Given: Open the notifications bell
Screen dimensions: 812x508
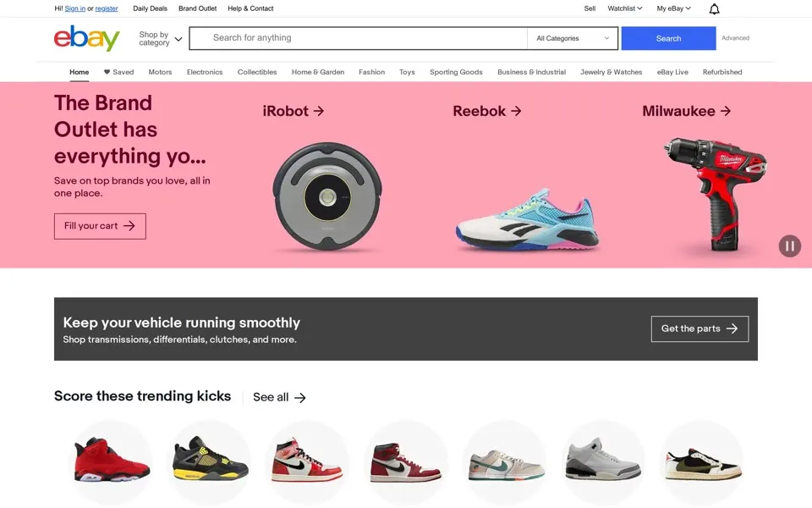Looking at the screenshot, I should click(x=714, y=8).
